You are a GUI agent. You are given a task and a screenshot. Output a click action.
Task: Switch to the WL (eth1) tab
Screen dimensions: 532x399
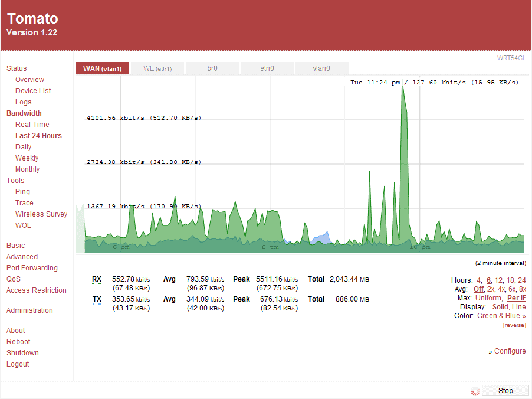coord(157,68)
